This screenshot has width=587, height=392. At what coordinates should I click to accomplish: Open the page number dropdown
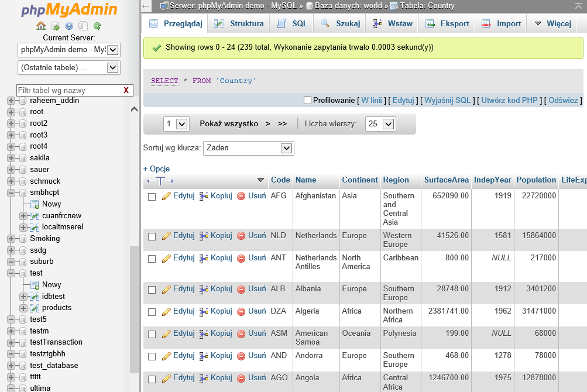coord(176,124)
